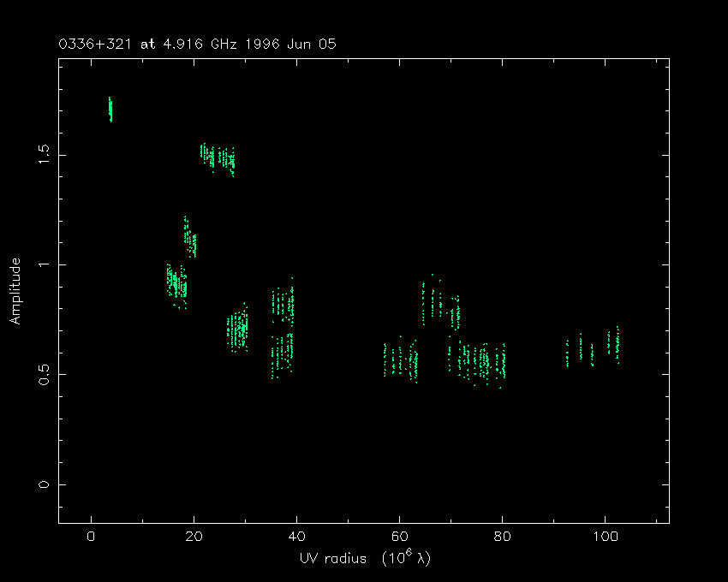Click the rightmost data cluster near UV radius 102

tap(613, 342)
